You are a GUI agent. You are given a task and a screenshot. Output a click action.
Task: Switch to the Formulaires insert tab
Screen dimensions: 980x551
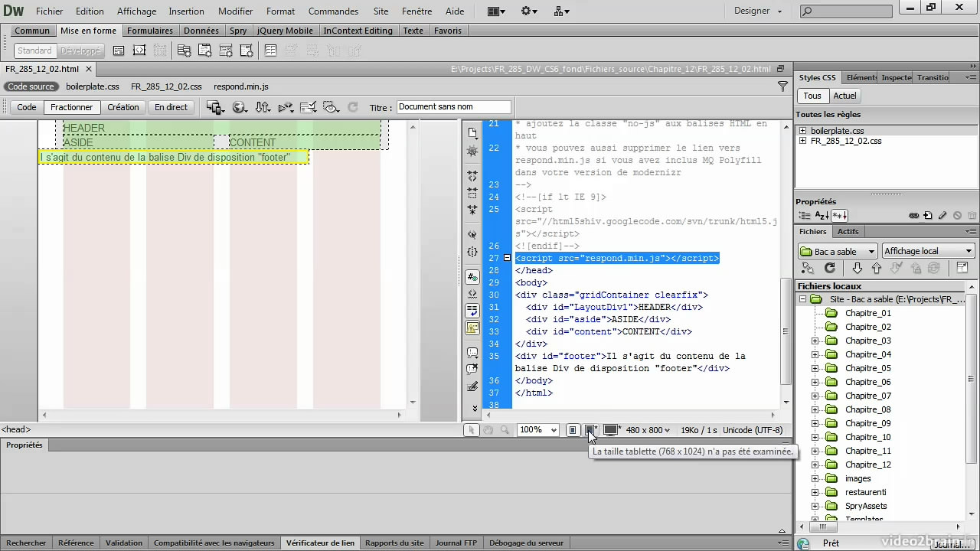pos(150,31)
